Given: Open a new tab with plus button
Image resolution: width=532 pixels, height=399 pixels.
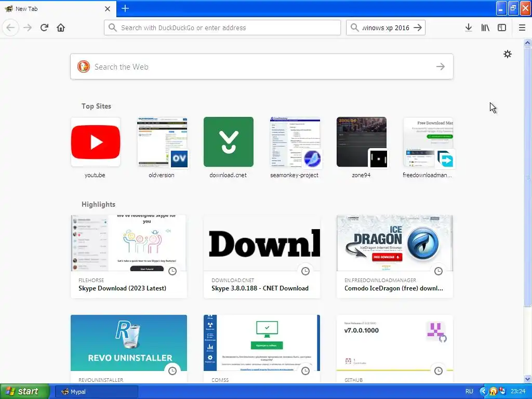Looking at the screenshot, I should click(125, 8).
